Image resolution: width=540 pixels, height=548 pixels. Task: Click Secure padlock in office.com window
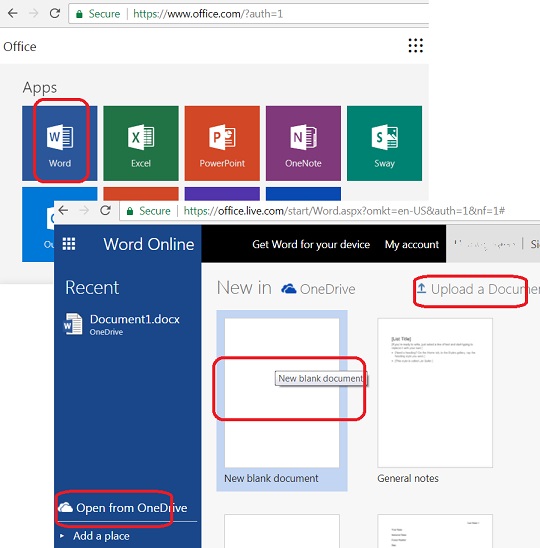tap(79, 14)
